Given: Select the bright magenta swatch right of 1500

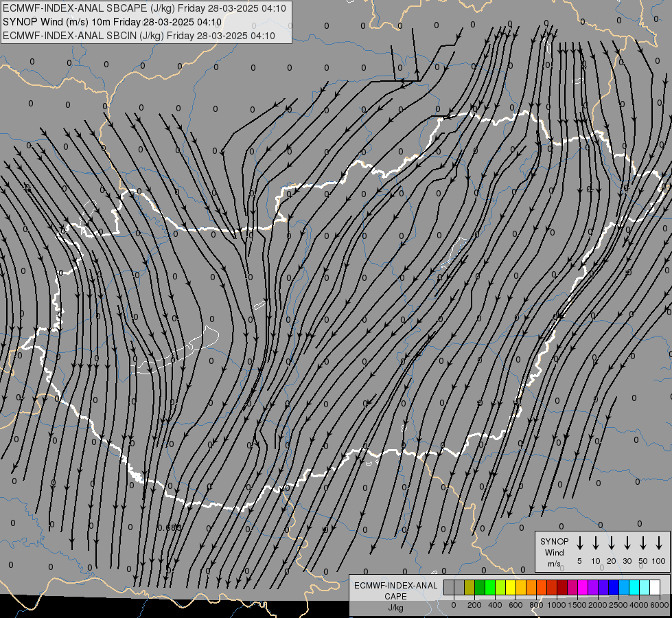Looking at the screenshot, I should click(583, 587).
